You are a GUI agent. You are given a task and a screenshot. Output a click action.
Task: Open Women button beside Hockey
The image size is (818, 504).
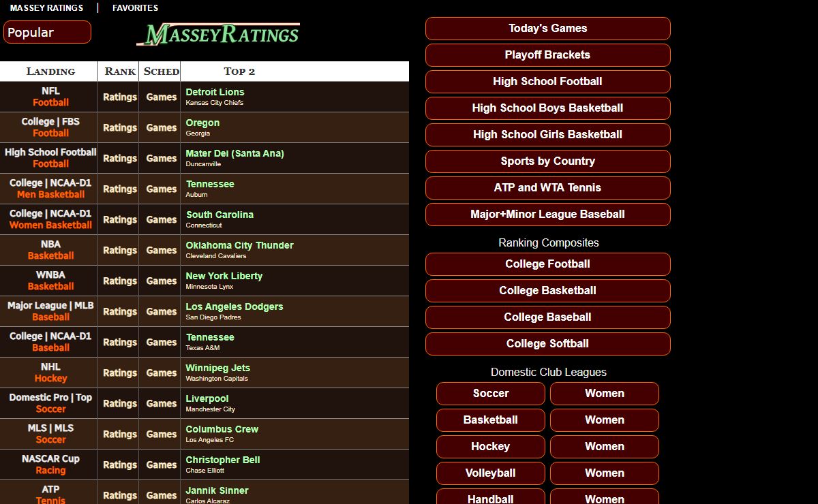pyautogui.click(x=605, y=447)
